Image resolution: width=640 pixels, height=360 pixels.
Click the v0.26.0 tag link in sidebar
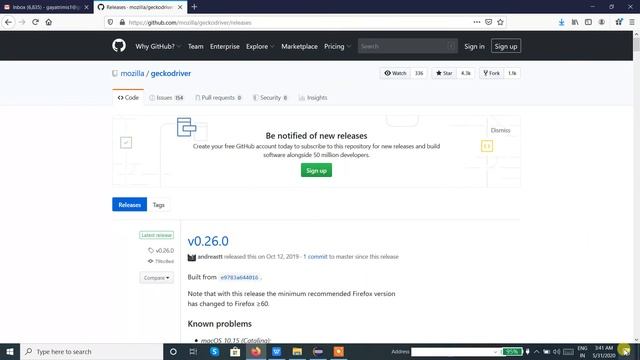(161, 250)
